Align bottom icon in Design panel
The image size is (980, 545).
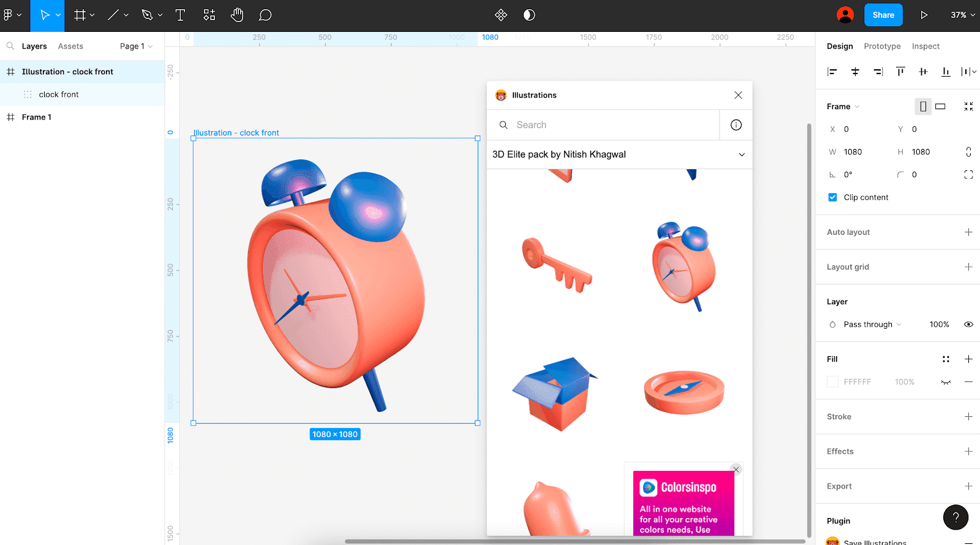946,72
